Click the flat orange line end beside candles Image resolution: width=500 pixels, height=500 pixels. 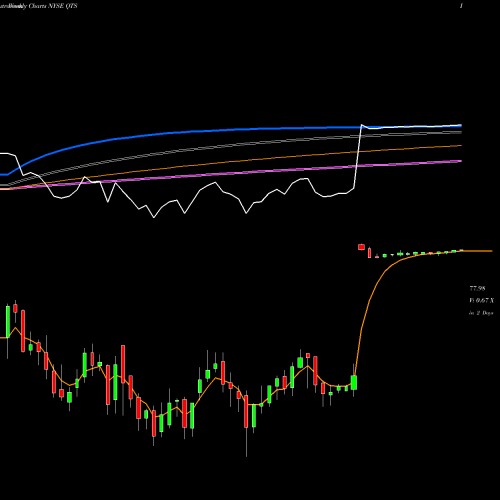(478, 251)
